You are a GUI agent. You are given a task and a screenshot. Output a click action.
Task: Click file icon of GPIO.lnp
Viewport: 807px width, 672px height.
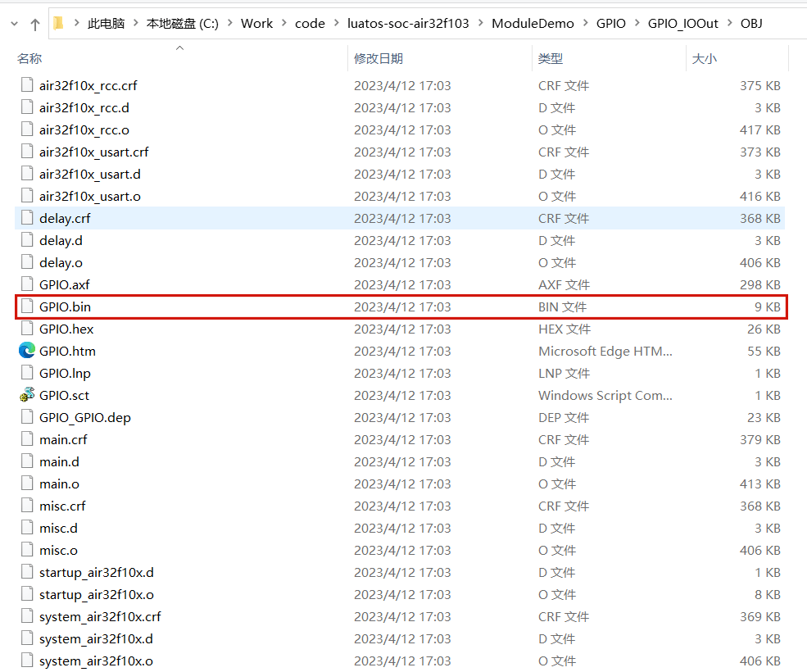click(27, 373)
